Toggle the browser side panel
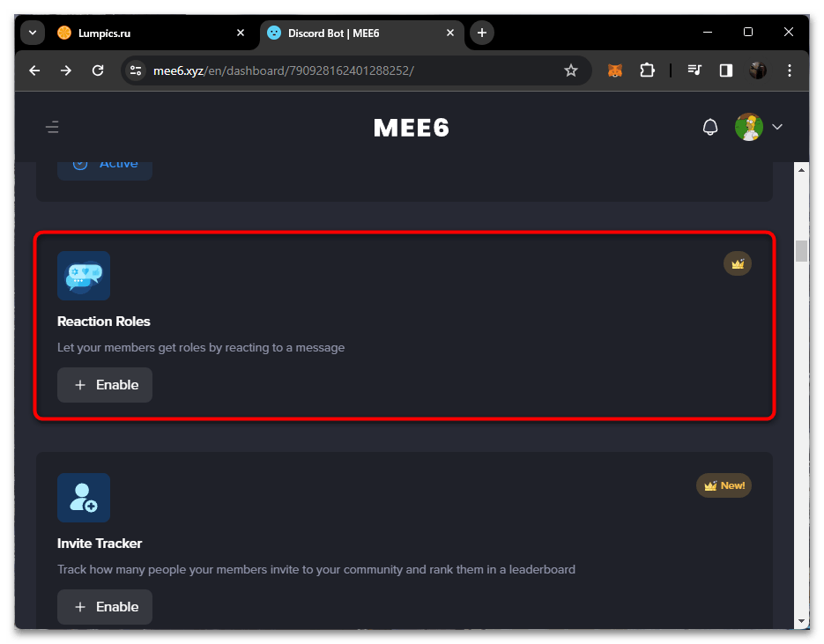Viewport: 824px width, 644px height. (726, 70)
